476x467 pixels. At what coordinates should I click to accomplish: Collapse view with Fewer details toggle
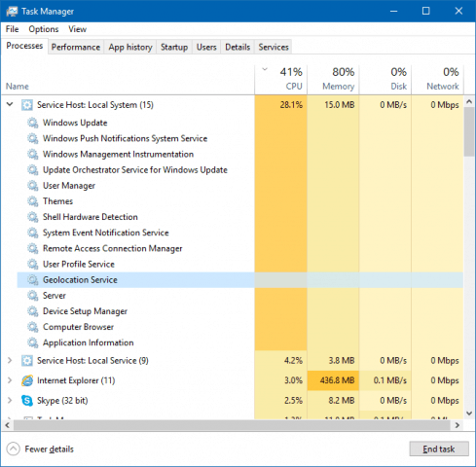(40, 449)
